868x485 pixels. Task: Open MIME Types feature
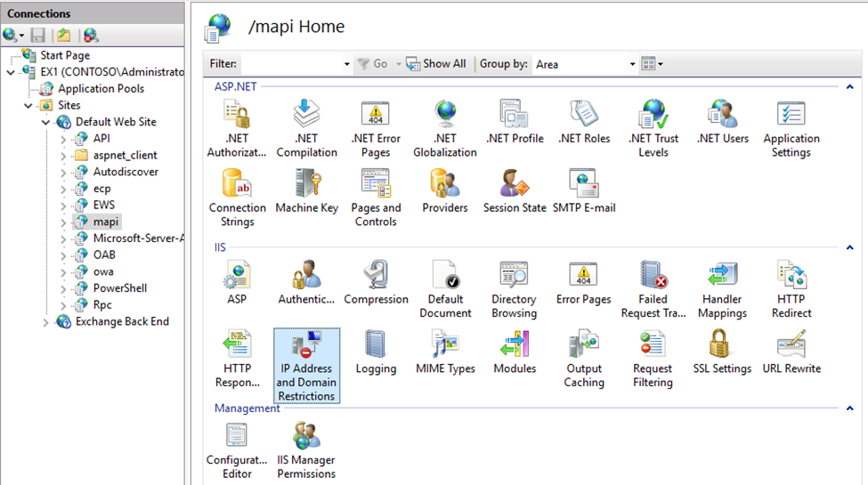pyautogui.click(x=446, y=352)
